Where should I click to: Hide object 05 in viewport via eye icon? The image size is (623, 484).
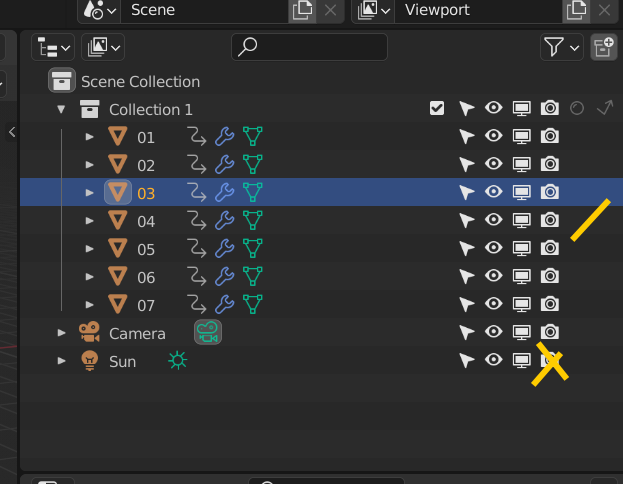pyautogui.click(x=493, y=249)
